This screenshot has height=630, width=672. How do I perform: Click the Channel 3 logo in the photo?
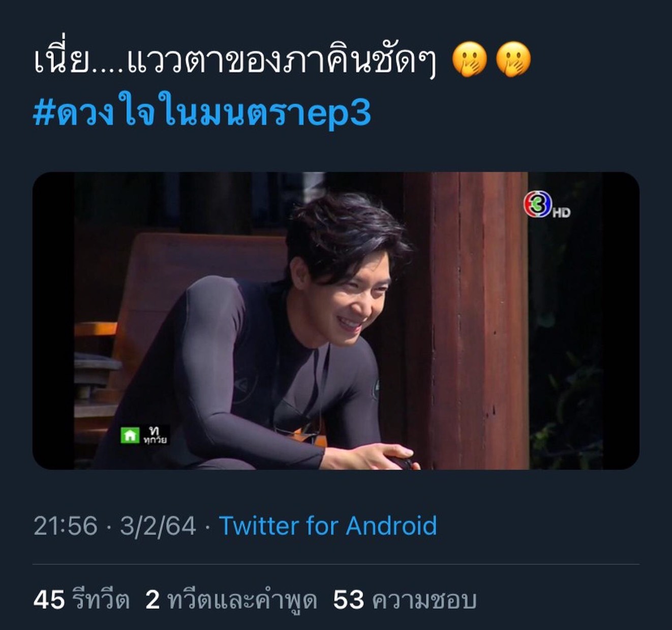click(x=537, y=204)
